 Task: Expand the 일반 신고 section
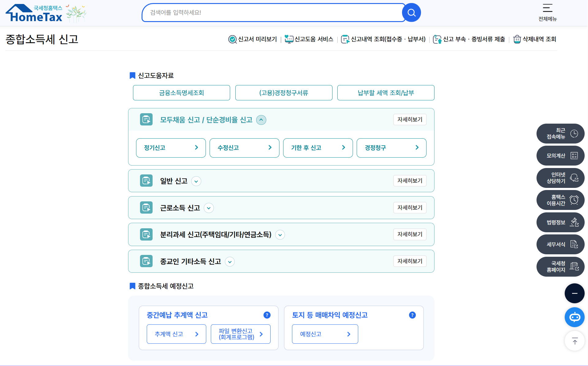(196, 181)
